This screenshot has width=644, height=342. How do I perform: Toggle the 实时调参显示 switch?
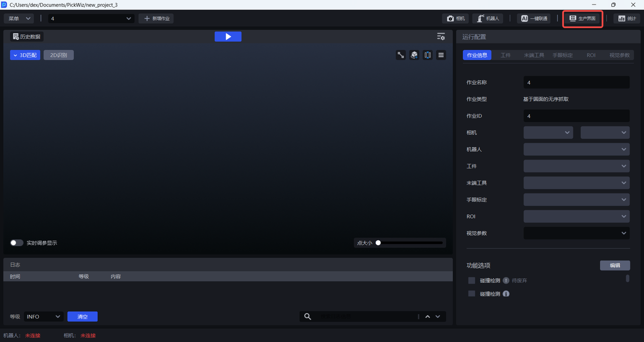17,243
